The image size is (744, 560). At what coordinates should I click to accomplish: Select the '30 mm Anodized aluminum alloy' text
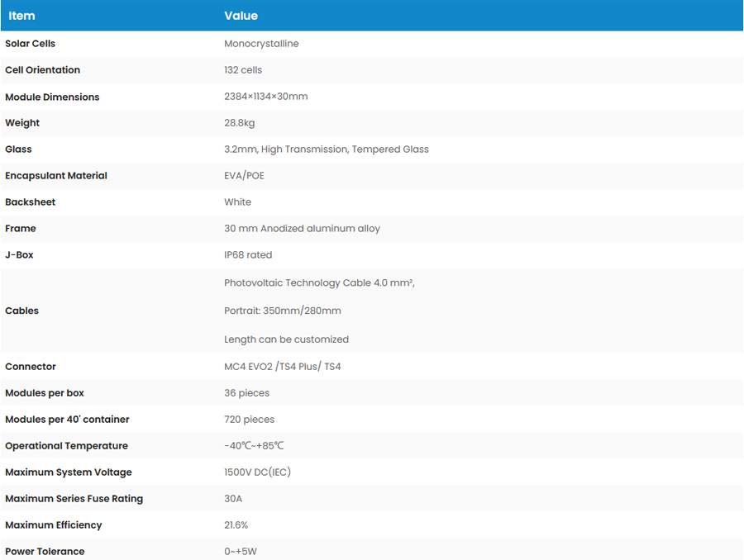(302, 229)
